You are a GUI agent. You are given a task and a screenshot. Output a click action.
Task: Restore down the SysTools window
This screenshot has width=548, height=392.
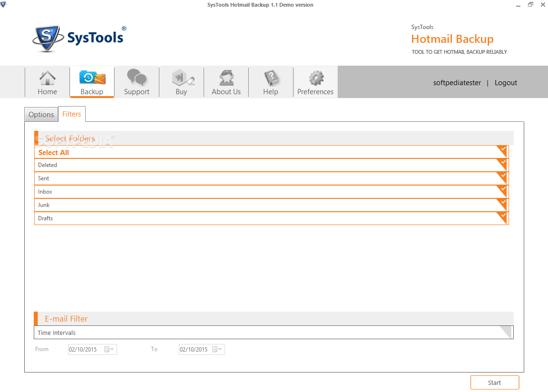pyautogui.click(x=530, y=5)
